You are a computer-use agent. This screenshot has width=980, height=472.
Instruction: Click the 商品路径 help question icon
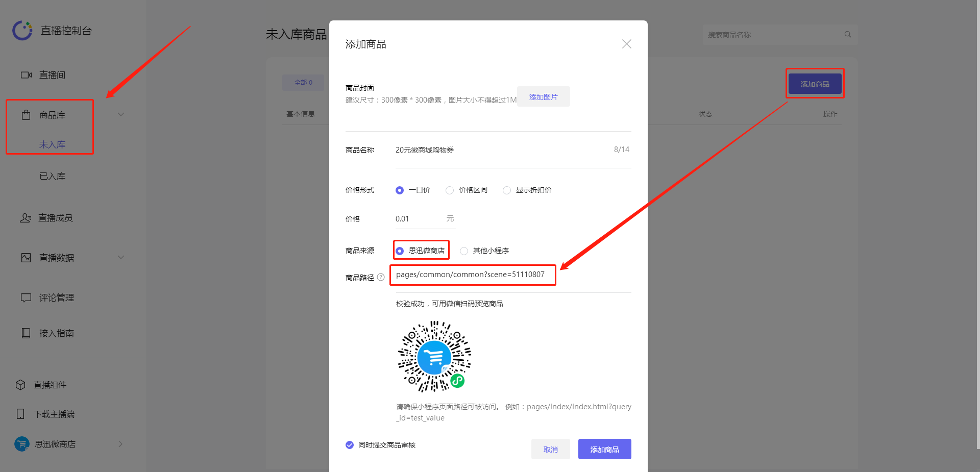tap(381, 277)
